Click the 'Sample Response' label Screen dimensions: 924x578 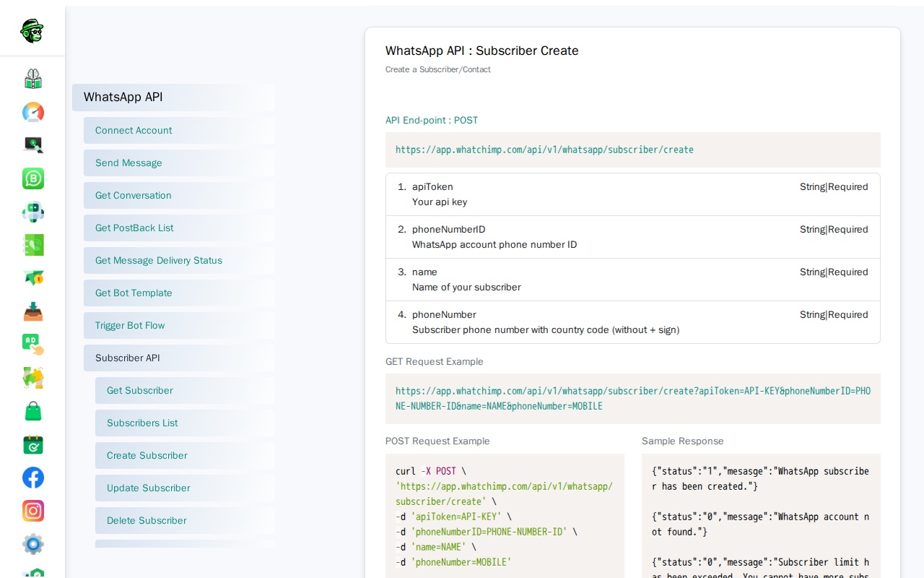[x=683, y=441]
